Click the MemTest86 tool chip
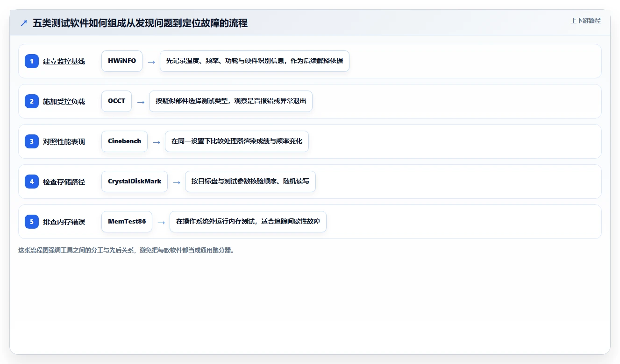Screen dimensions: 620x364 click(x=127, y=222)
